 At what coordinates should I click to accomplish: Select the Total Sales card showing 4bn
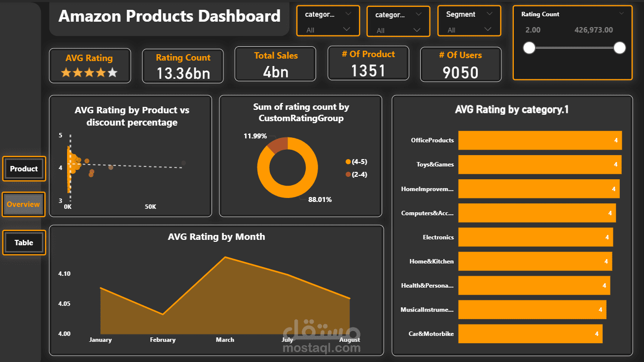point(276,64)
